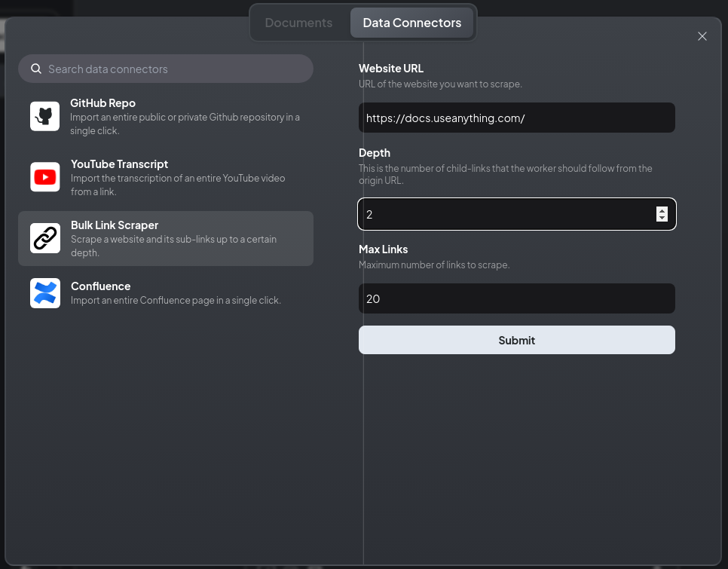Click 'Import the transcription of an entire' description
The image size is (728, 569).
point(178,185)
